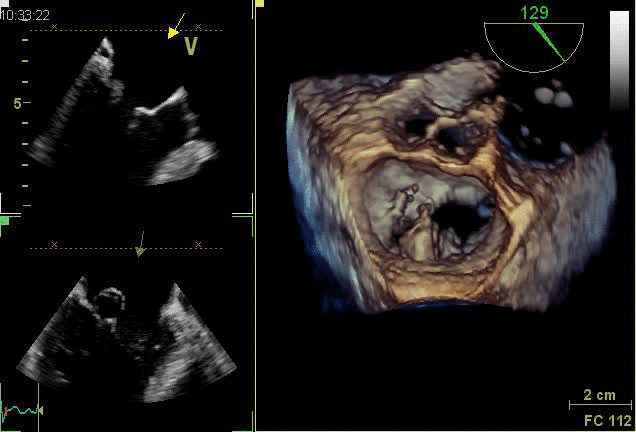Image resolution: width=636 pixels, height=432 pixels.
Task: Click the left x marker on upper plane line
Action: point(54,27)
